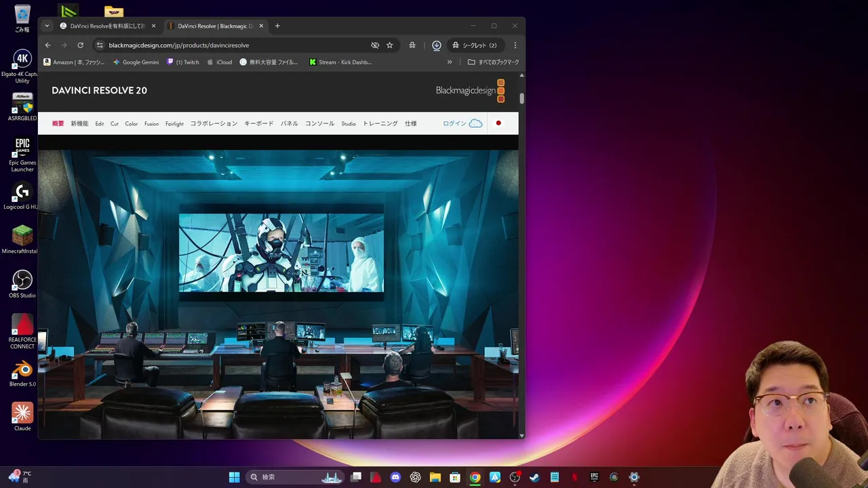
Task: Open the OBS Studio desktop shortcut
Action: (22, 284)
